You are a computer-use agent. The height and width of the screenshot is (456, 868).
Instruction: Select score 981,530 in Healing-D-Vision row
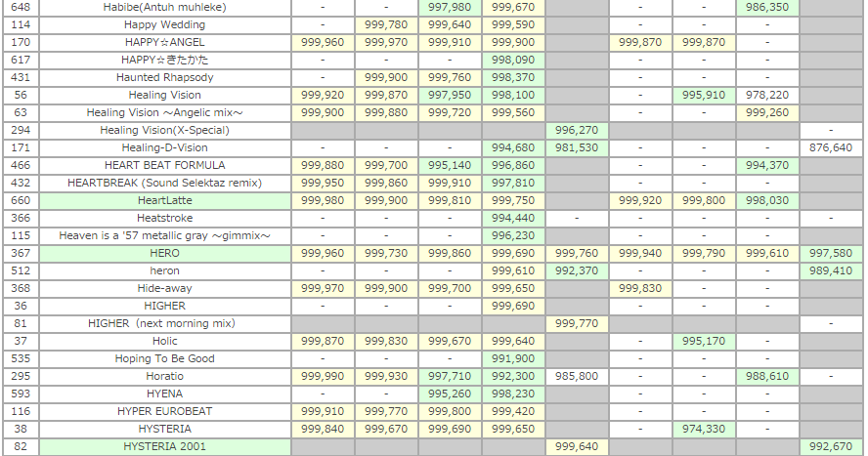click(x=577, y=147)
